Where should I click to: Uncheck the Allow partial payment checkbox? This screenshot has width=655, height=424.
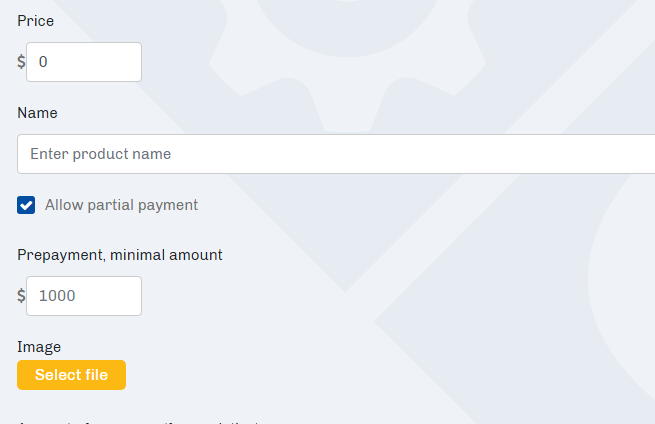coord(27,205)
